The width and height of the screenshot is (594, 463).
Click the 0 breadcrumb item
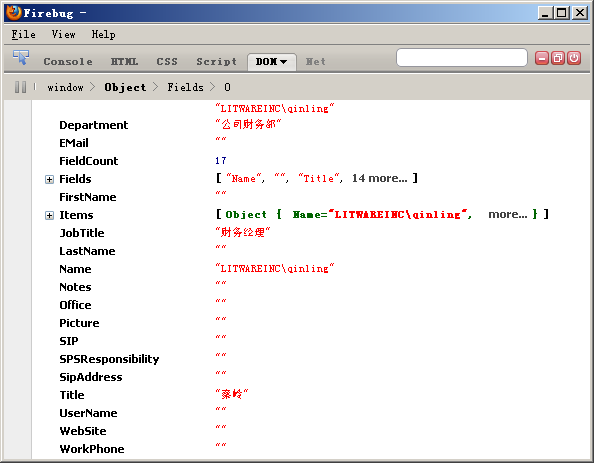pyautogui.click(x=227, y=88)
